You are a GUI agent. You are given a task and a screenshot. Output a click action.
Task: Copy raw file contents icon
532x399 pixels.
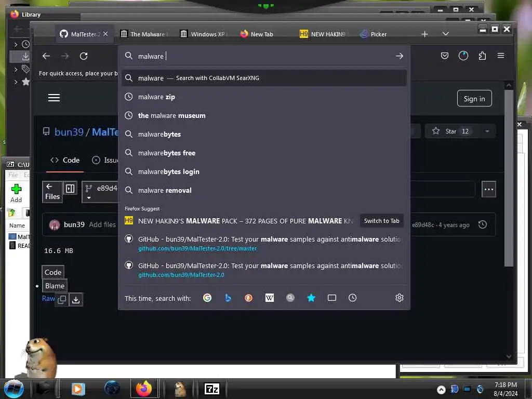click(x=62, y=300)
